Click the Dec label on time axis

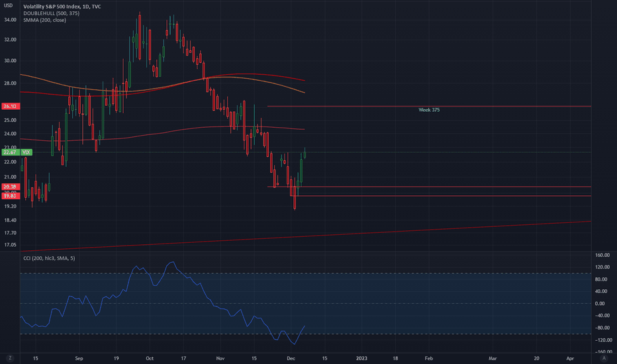tap(291, 359)
